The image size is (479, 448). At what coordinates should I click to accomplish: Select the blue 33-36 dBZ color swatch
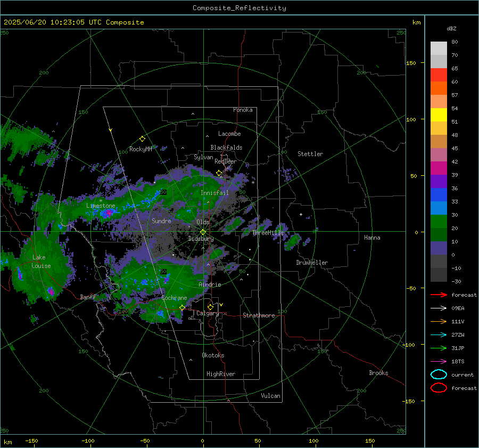coord(439,195)
